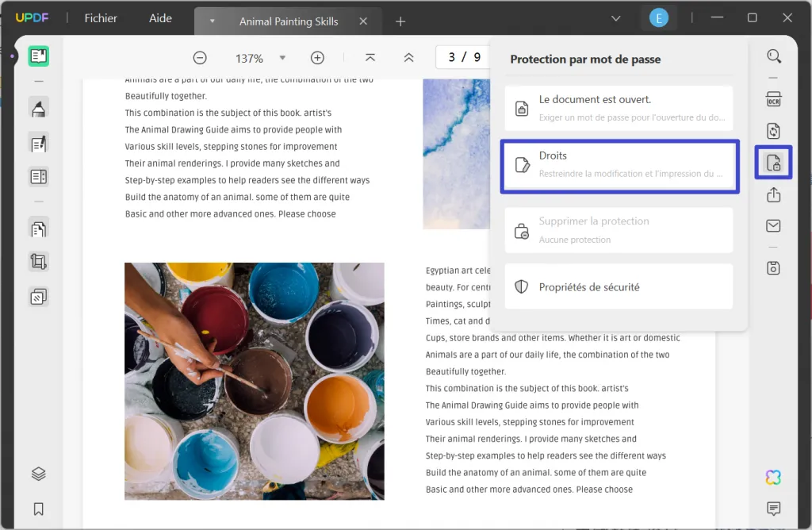This screenshot has width=812, height=530.
Task: Select the Crop pages tool
Action: tap(38, 262)
